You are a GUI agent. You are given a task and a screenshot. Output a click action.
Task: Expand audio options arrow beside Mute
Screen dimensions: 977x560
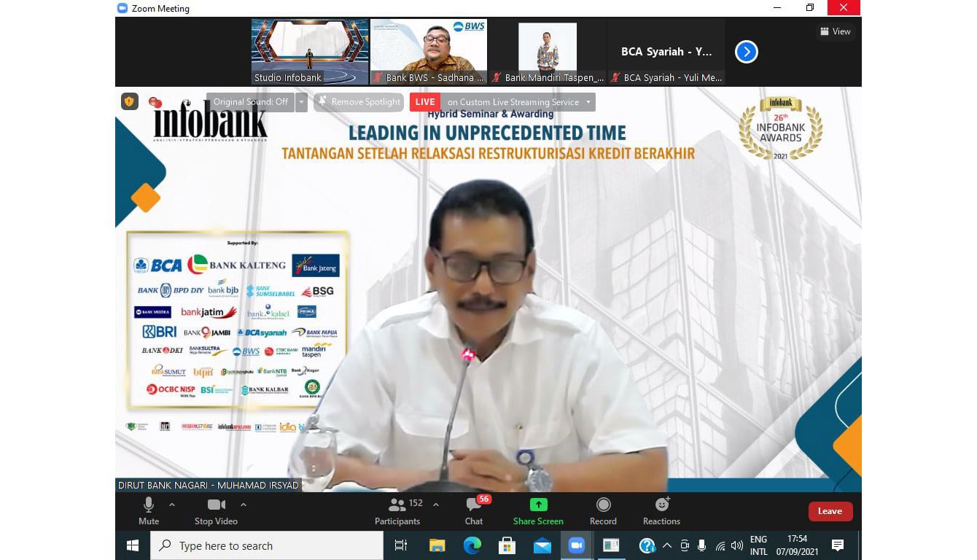tap(172, 505)
